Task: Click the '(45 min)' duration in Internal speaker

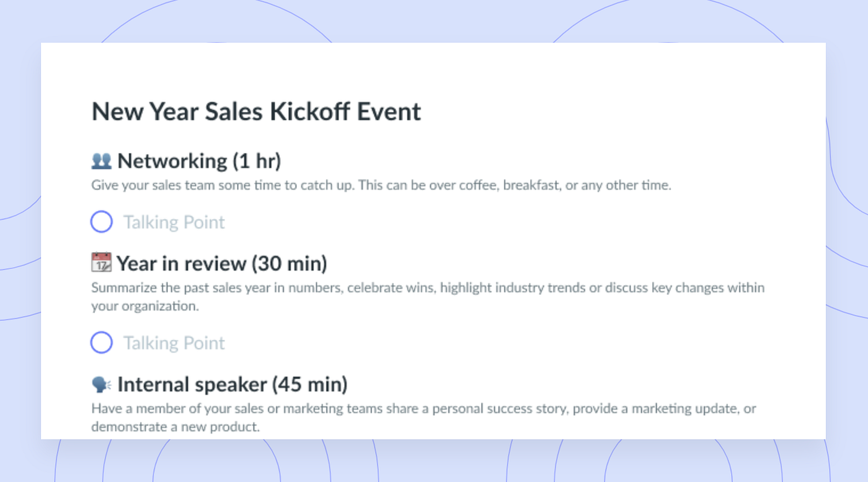Action: [x=310, y=385]
